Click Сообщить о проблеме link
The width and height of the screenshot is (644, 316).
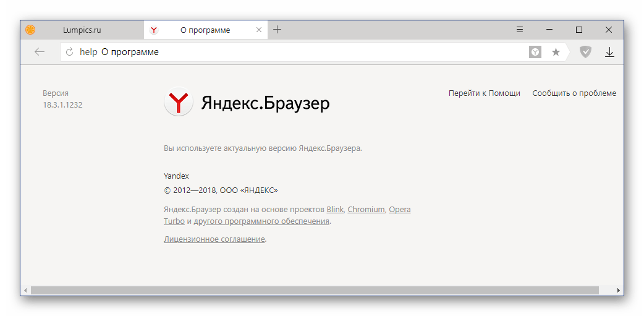point(574,93)
